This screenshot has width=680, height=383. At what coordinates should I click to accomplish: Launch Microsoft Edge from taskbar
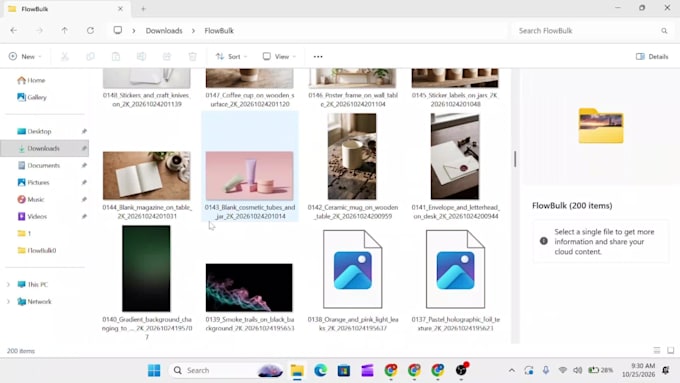(320, 370)
